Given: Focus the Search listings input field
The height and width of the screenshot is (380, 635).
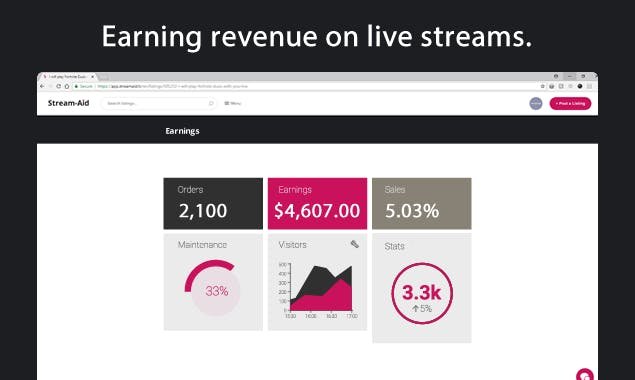Looking at the screenshot, I should tap(158, 104).
